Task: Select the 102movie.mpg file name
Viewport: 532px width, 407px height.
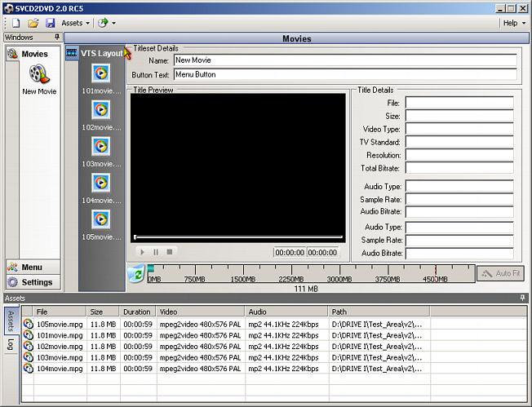Action: coord(60,347)
